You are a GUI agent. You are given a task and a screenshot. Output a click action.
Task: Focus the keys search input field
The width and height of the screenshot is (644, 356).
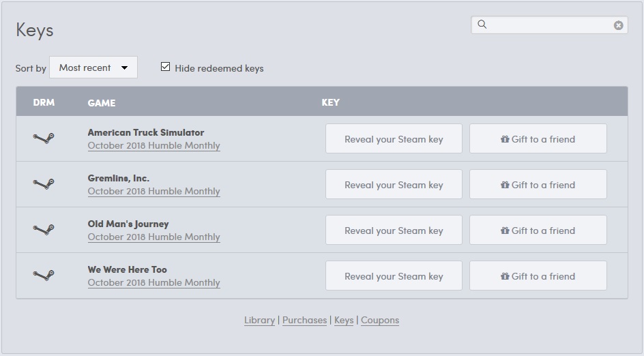[549, 25]
